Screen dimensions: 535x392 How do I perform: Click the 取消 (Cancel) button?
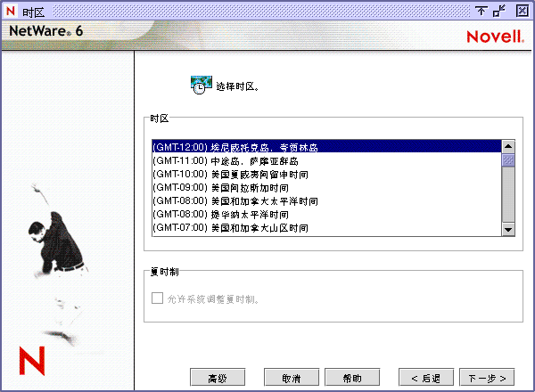[x=292, y=378]
